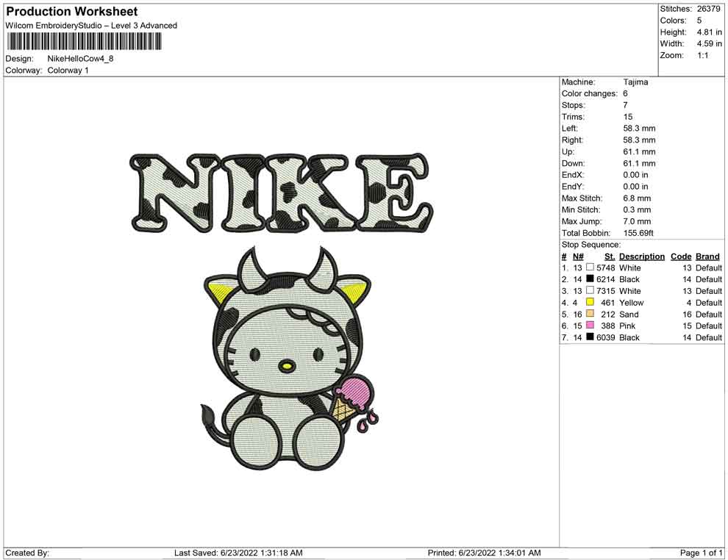Image resolution: width=728 pixels, height=560 pixels.
Task: Click the Right value '58.3 mm'
Action: pyautogui.click(x=639, y=140)
